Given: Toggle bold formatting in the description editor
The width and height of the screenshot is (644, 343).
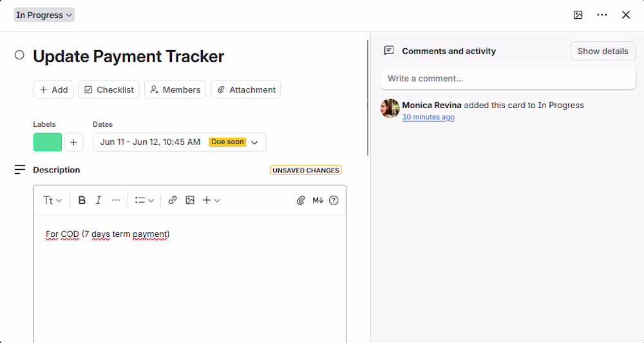Looking at the screenshot, I should [82, 200].
